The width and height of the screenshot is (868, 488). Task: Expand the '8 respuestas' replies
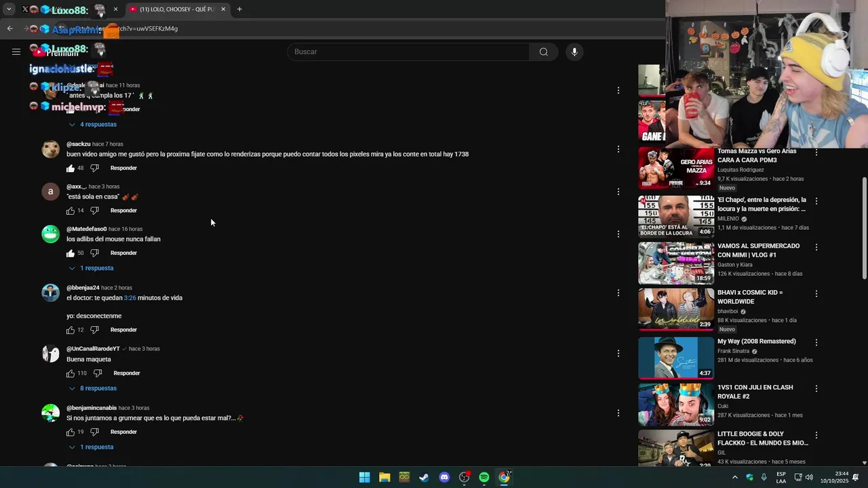(93, 388)
